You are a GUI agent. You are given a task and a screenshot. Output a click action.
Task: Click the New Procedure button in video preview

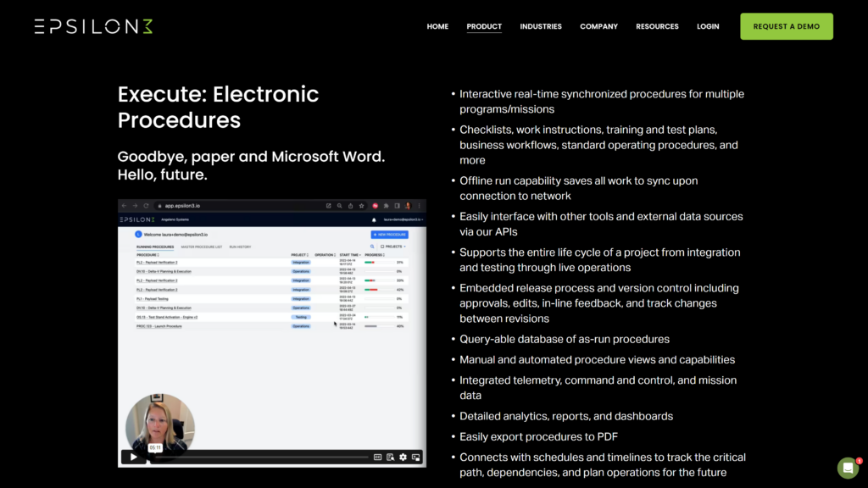coord(390,235)
